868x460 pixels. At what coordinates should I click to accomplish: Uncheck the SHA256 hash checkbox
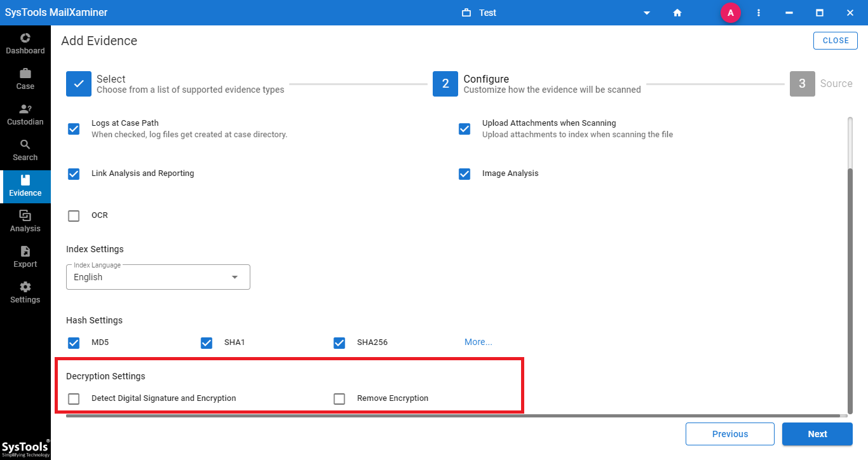[x=339, y=342]
